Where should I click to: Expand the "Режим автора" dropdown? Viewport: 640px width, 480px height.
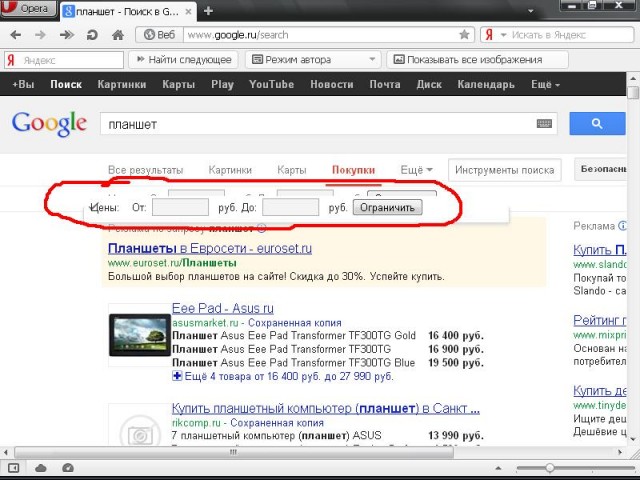point(374,60)
